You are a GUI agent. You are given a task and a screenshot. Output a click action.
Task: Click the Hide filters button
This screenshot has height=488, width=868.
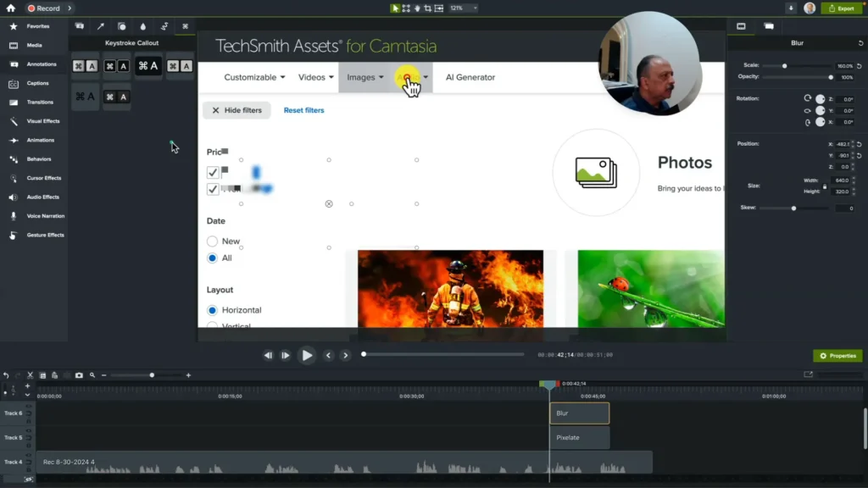[237, 110]
